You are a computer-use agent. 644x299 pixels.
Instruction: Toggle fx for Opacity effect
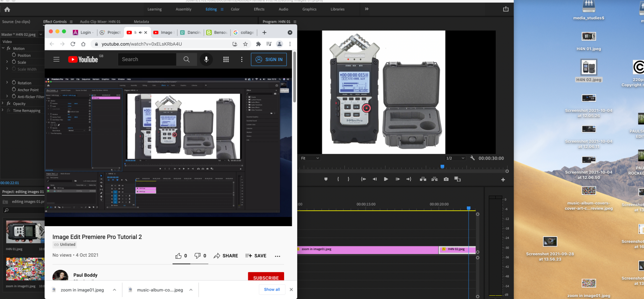pyautogui.click(x=9, y=104)
